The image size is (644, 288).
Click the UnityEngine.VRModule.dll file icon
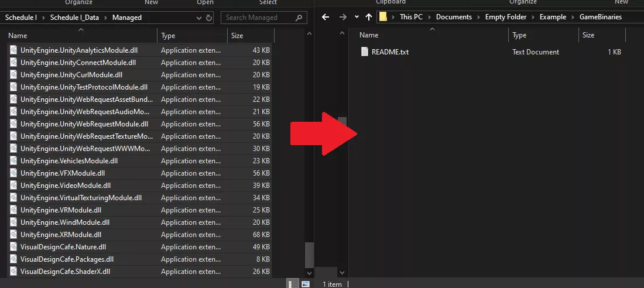[x=13, y=210]
